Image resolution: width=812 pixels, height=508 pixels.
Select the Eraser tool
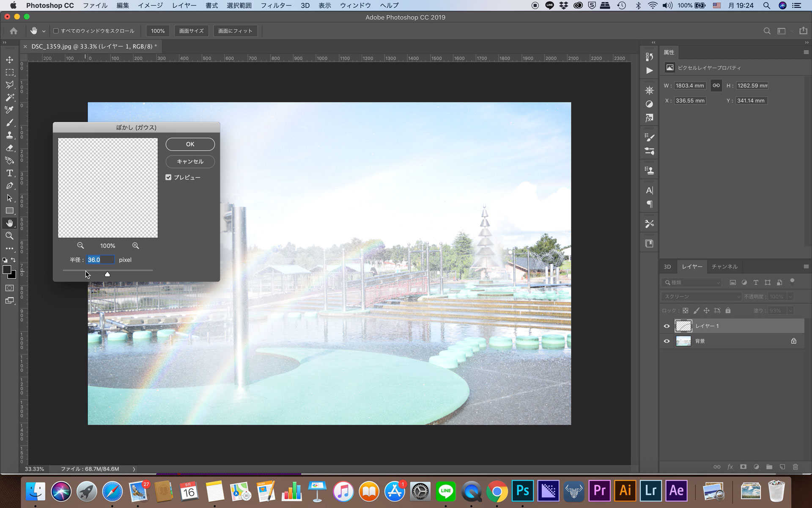(9, 148)
